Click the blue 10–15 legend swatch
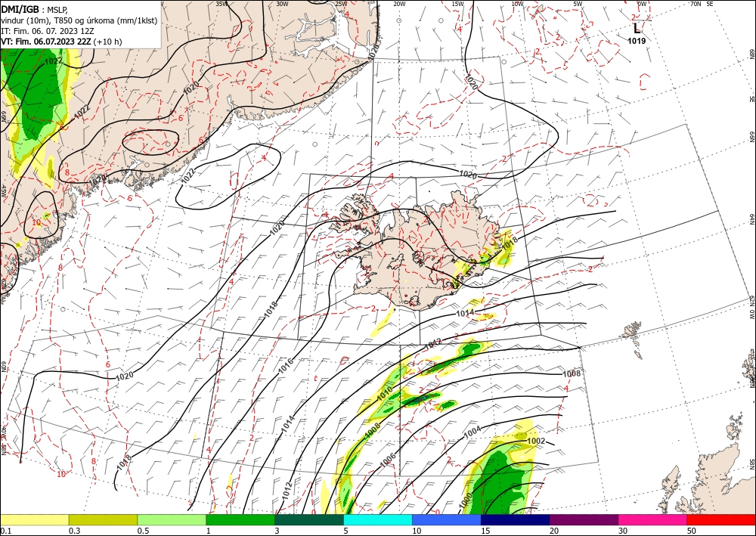This screenshot has height=536, width=756. [x=447, y=519]
